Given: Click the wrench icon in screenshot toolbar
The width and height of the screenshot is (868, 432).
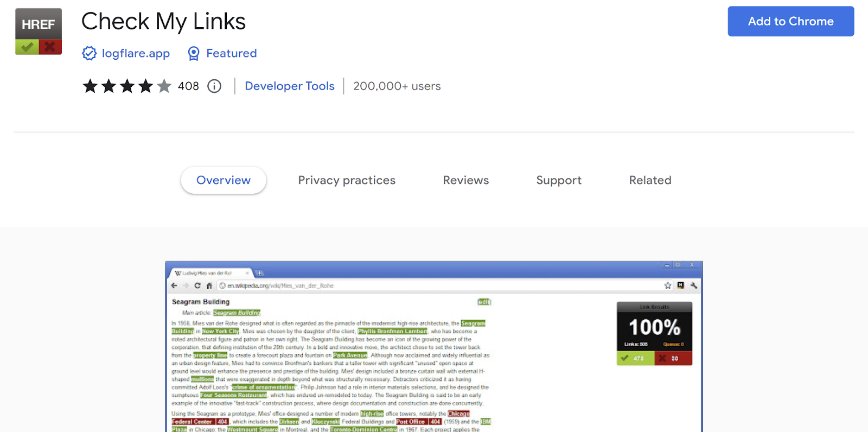Looking at the screenshot, I should (x=693, y=285).
